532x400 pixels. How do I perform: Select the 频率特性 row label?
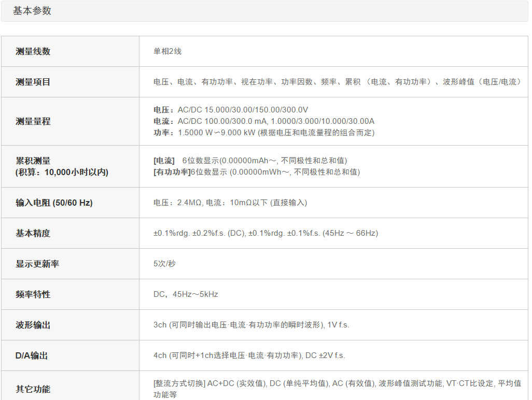tap(33, 294)
